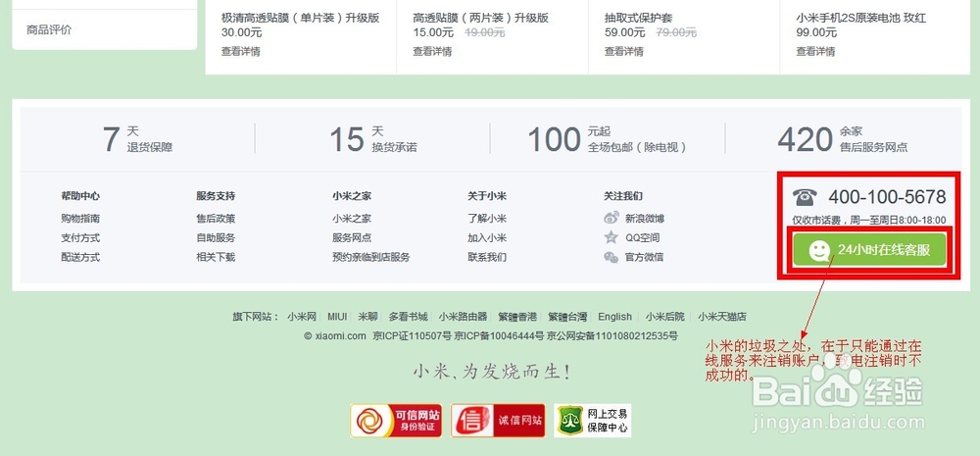Go to 小米后院 in footer sites
This screenshot has width=980, height=456.
pos(665,317)
